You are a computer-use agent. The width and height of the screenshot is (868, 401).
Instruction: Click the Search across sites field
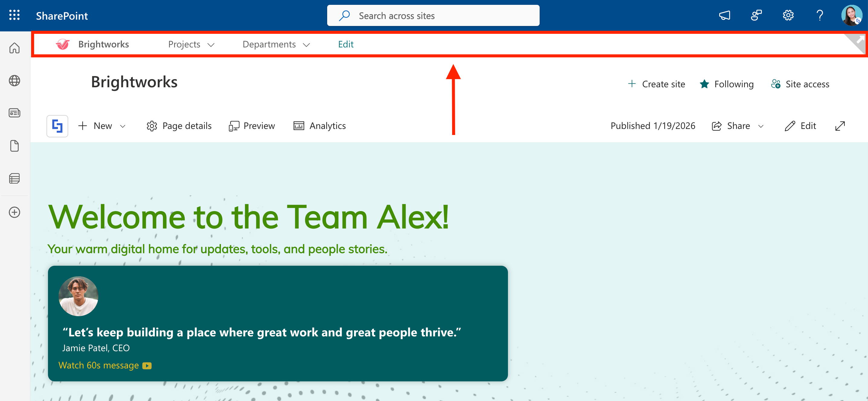coord(433,15)
